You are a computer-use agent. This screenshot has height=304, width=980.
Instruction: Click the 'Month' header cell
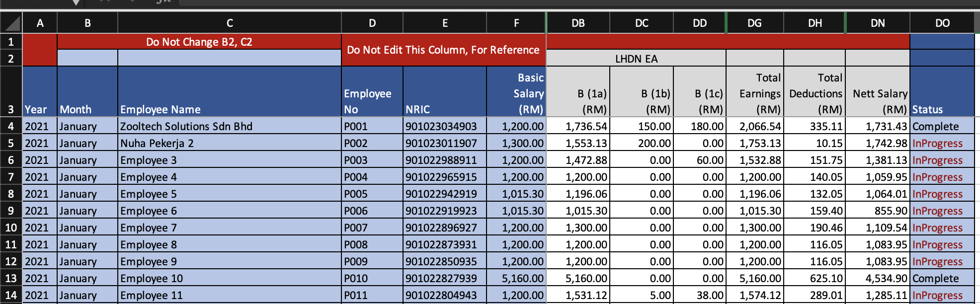coord(87,92)
